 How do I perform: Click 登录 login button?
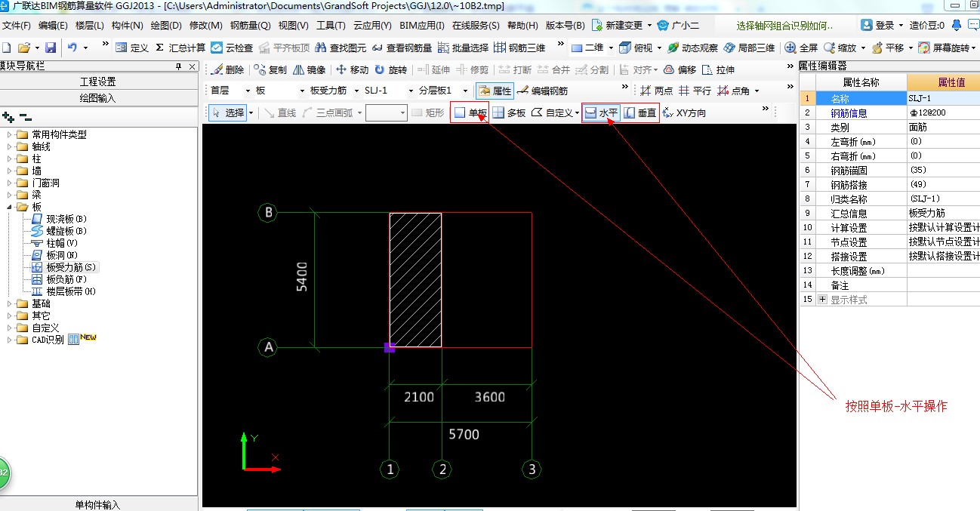click(878, 26)
